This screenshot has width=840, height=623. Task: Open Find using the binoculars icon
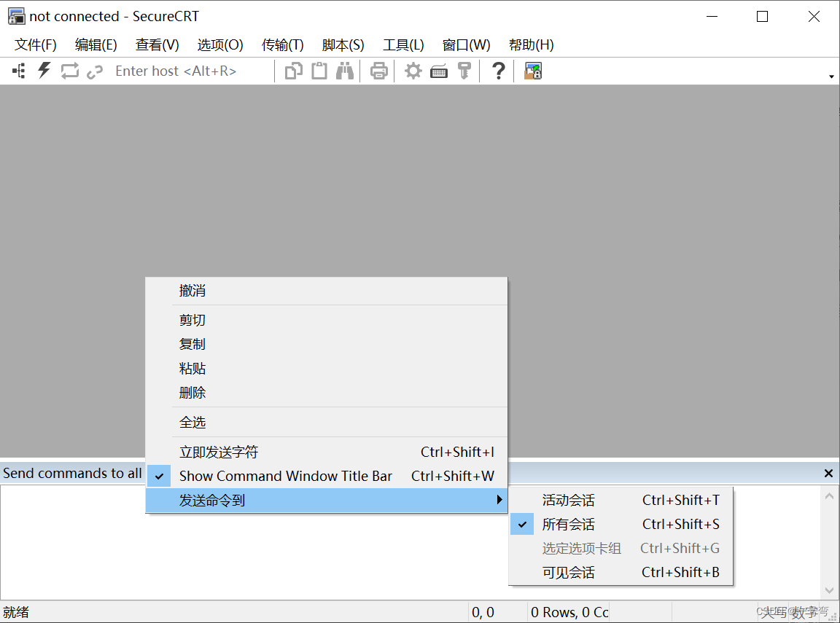point(344,71)
